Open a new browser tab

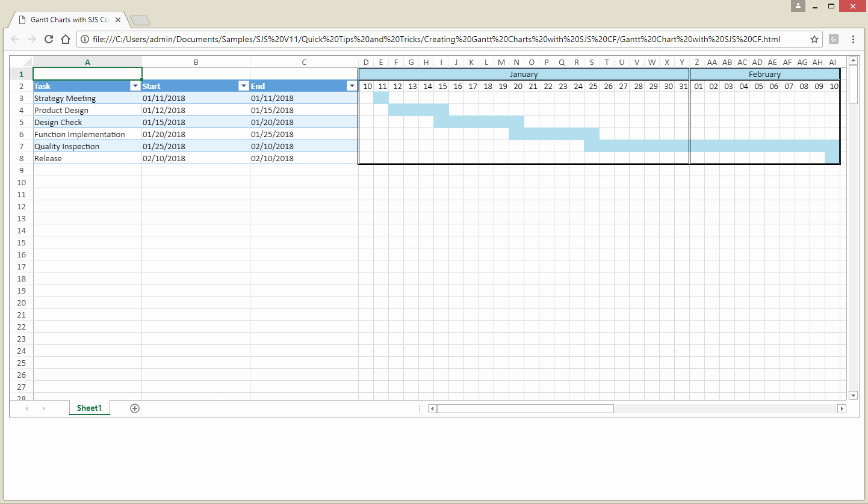pyautogui.click(x=140, y=20)
